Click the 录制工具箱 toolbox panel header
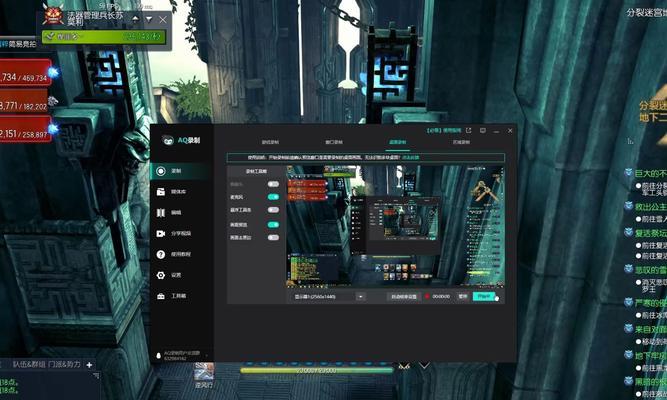Viewport: 667px width, 400px height. point(256,171)
